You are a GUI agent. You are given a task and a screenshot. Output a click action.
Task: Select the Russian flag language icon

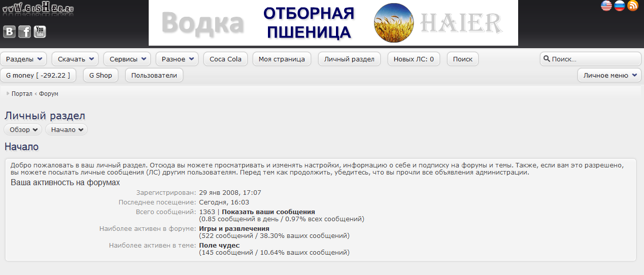619,6
